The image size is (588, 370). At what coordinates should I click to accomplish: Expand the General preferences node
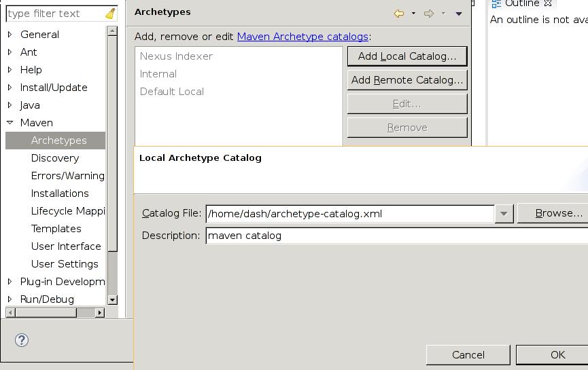[x=10, y=35]
